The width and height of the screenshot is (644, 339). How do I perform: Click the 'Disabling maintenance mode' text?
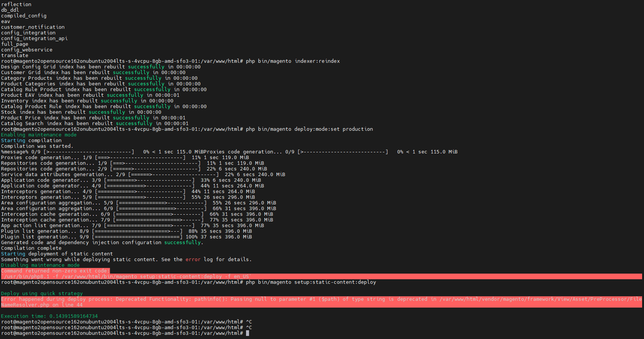click(40, 265)
